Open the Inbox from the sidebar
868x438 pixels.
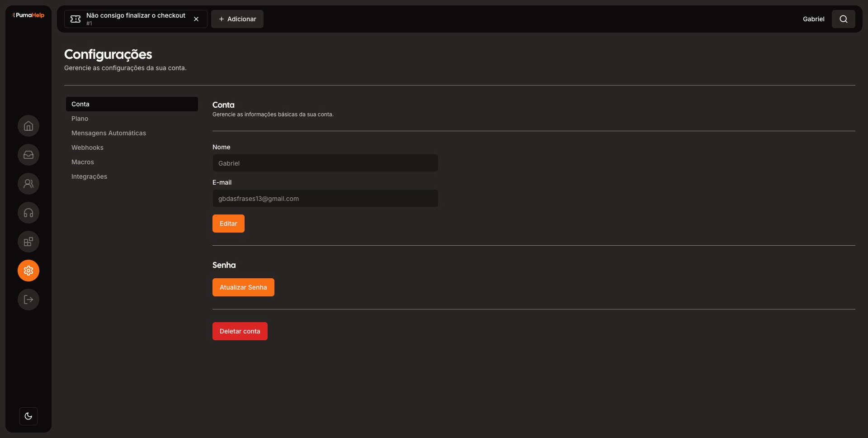pos(28,155)
